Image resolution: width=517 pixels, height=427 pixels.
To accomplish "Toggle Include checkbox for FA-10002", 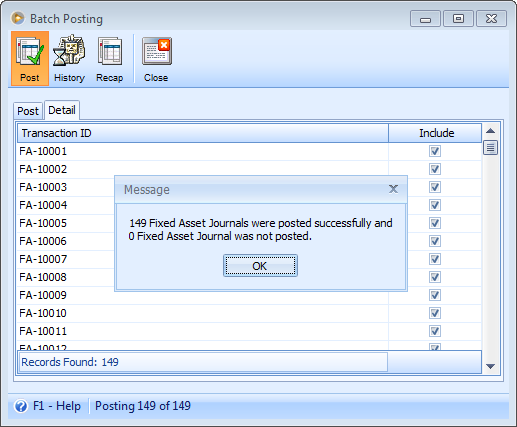I will click(435, 169).
